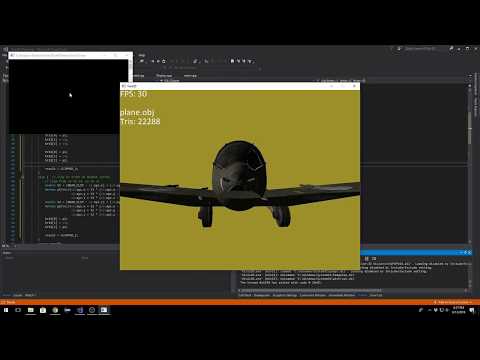
Task: Open the Command Window tab
Action: click(x=313, y=295)
